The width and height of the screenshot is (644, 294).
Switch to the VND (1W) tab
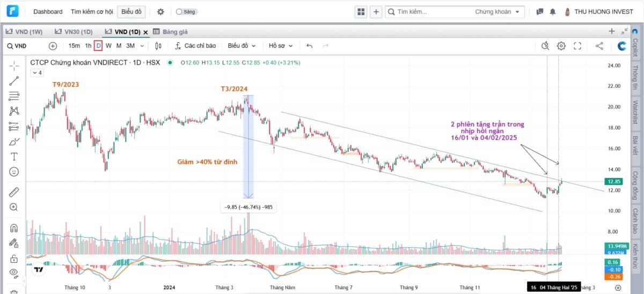[25, 32]
